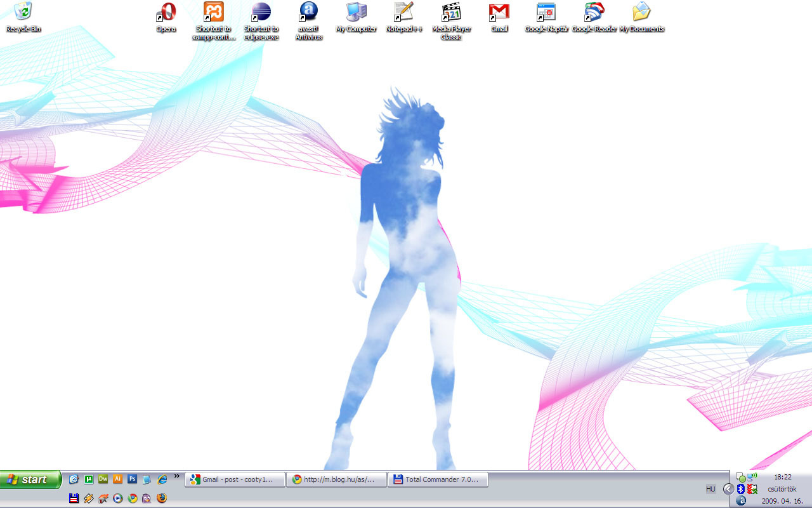Open the red arrows tray icon
The width and height of the screenshot is (812, 508).
point(752,489)
